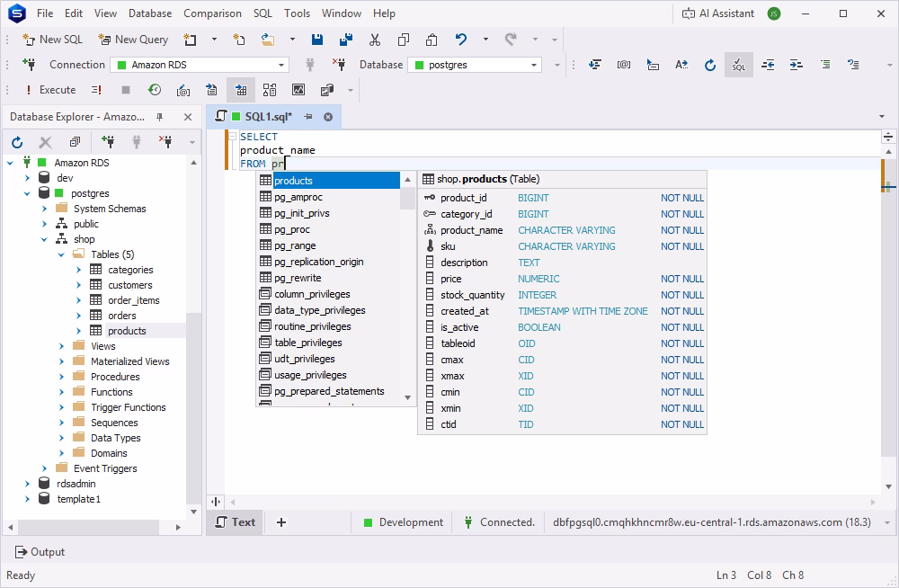Click the Paste clipboard icon

coord(432,40)
